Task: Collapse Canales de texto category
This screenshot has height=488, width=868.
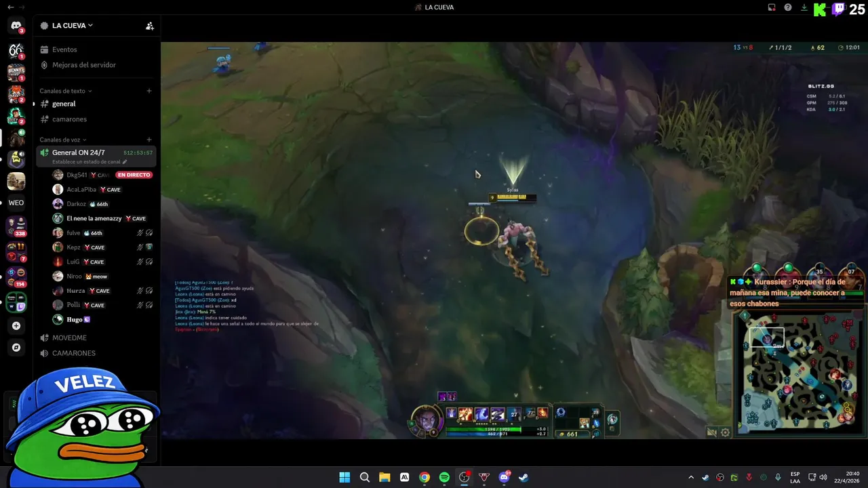Action: click(65, 91)
